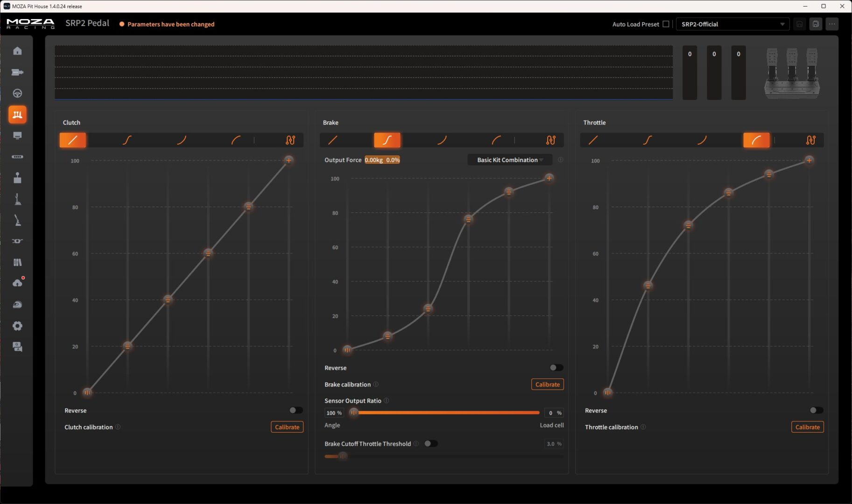Image resolution: width=852 pixels, height=504 pixels.
Task: Open the steering wheel settings in sidebar
Action: (17, 93)
